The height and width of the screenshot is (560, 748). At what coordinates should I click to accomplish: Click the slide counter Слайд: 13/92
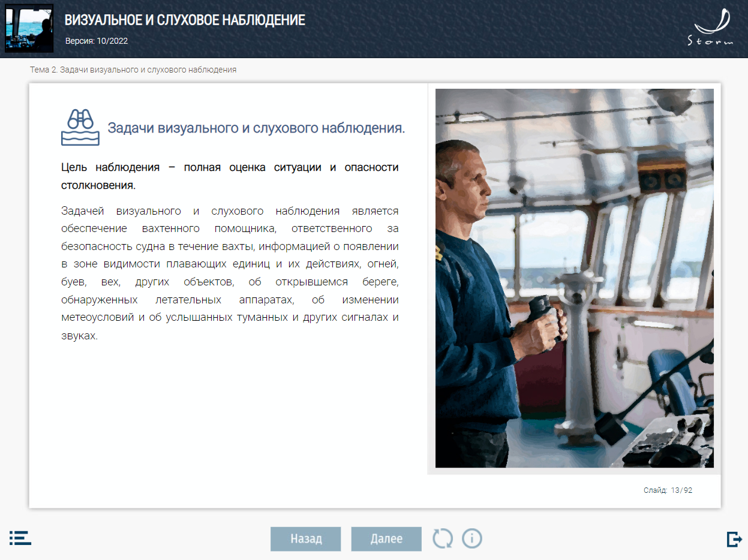pyautogui.click(x=668, y=490)
